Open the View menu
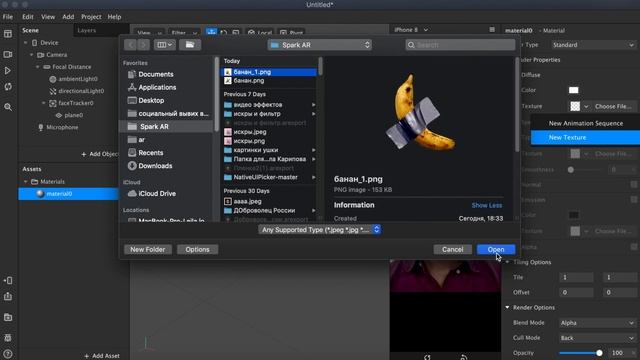 tap(48, 17)
